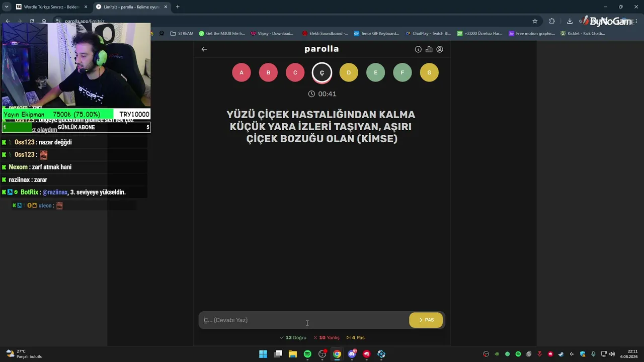Open a new browser tab
Image resolution: width=644 pixels, height=362 pixels.
tap(178, 7)
